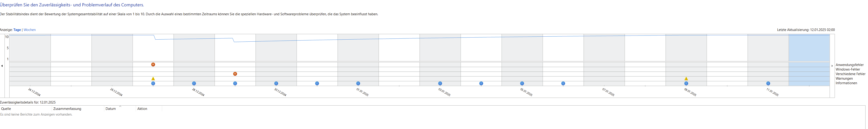868x129 pixels.
Task: Click the application error icon on 27.12.2024
Action: click(x=153, y=65)
